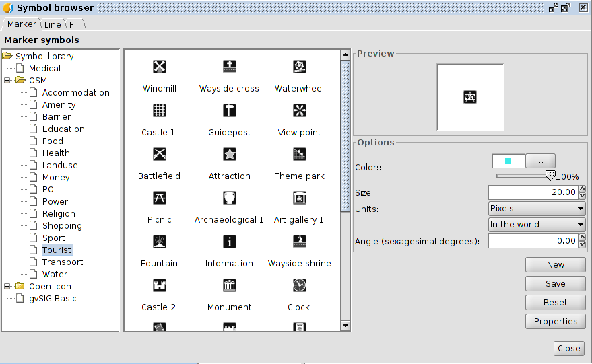592x364 pixels.
Task: Select the Barrier category
Action: point(57,116)
